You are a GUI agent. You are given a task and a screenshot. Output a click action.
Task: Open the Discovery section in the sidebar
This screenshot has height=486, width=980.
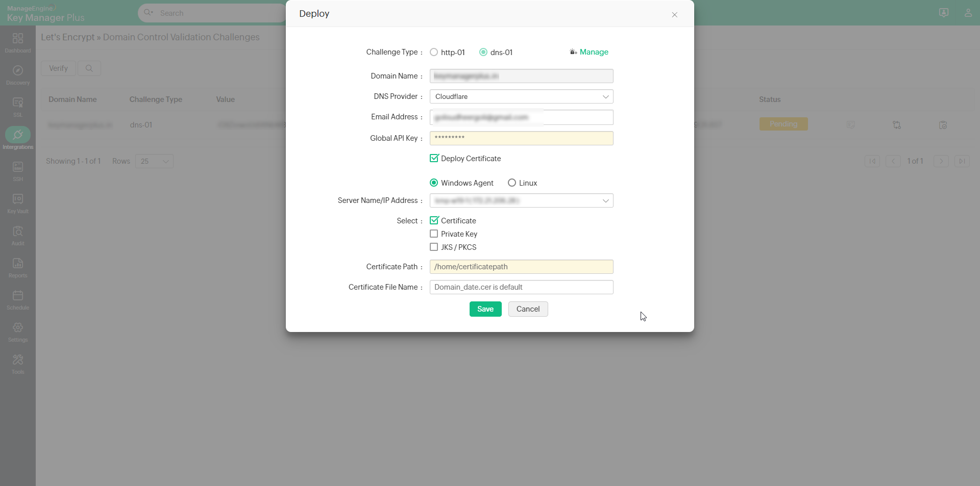(18, 74)
